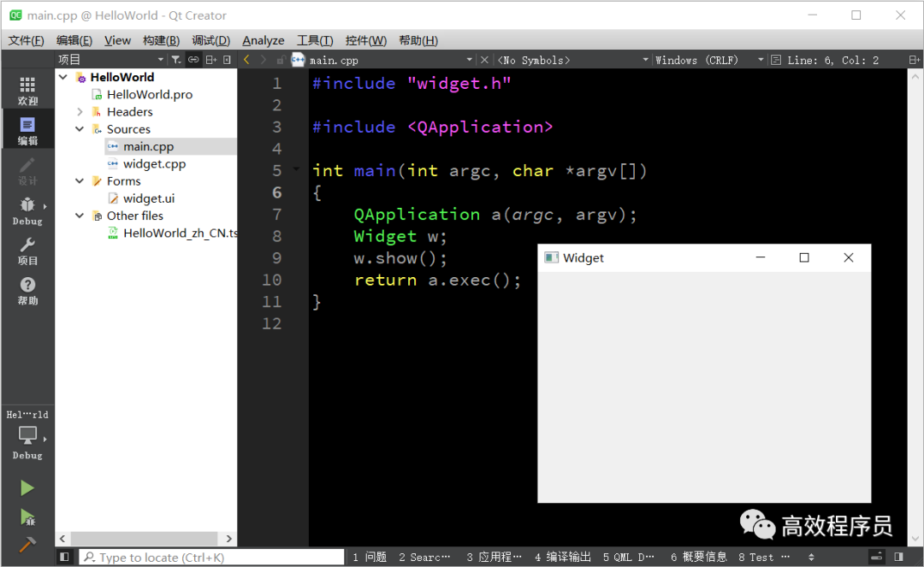Open the 控件(W) menu
The image size is (924, 567).
click(366, 41)
